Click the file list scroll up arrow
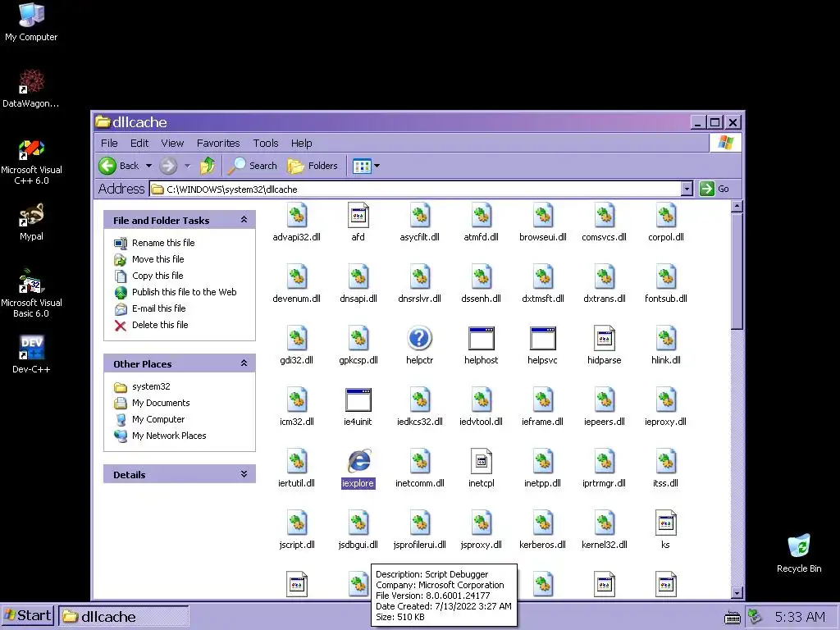This screenshot has width=840, height=630. (x=737, y=206)
